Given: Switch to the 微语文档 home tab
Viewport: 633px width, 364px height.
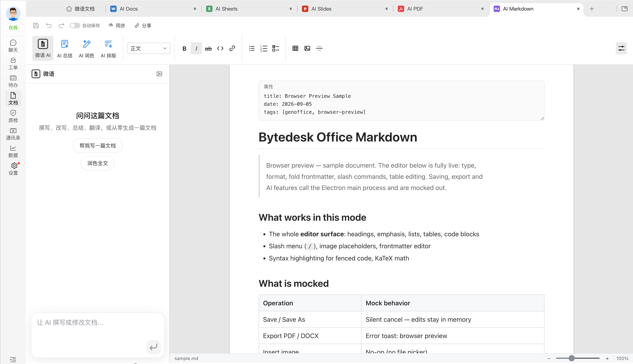Looking at the screenshot, I should 81,9.
